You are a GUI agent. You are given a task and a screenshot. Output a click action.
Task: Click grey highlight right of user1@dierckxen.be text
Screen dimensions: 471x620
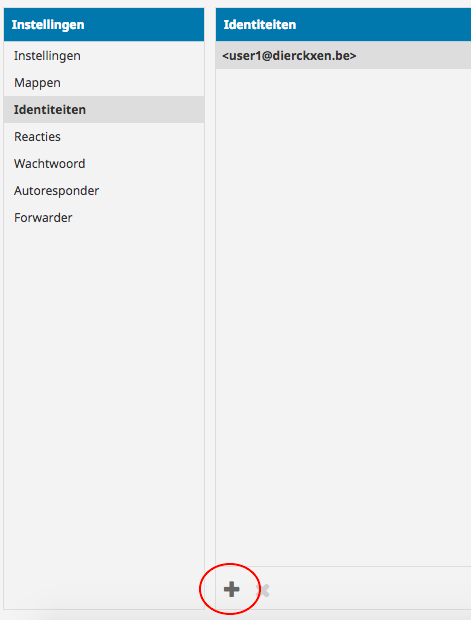point(413,56)
